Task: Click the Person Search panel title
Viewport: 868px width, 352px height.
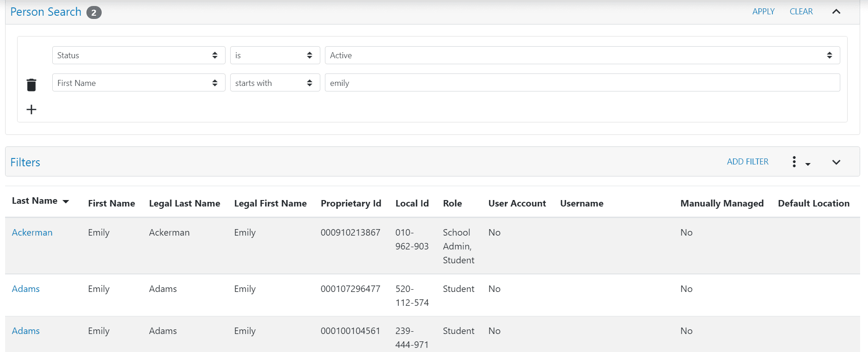Action: coord(46,12)
